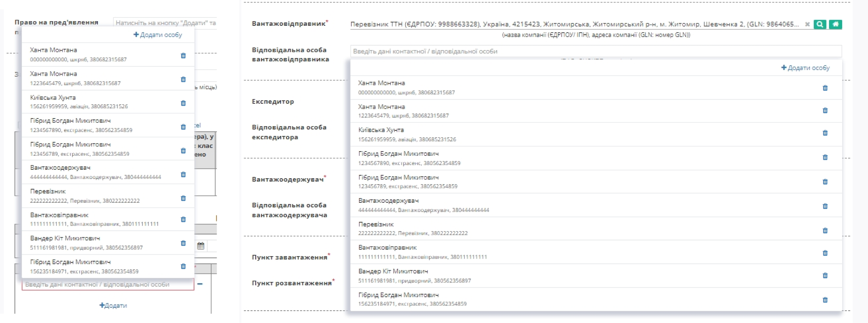Select Вантажовіправник 111111111111 in Право на пред'явлення list
This screenshot has height=323, width=868.
click(108, 219)
